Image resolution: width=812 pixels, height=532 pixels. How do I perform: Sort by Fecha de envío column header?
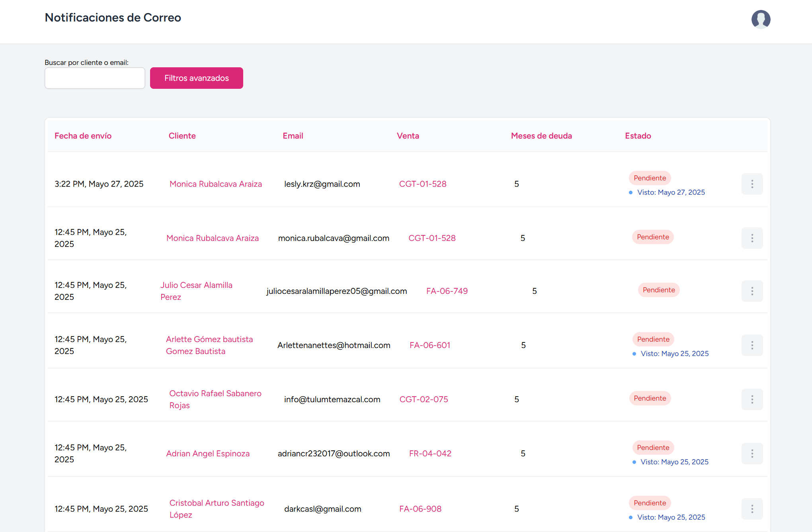(x=83, y=136)
